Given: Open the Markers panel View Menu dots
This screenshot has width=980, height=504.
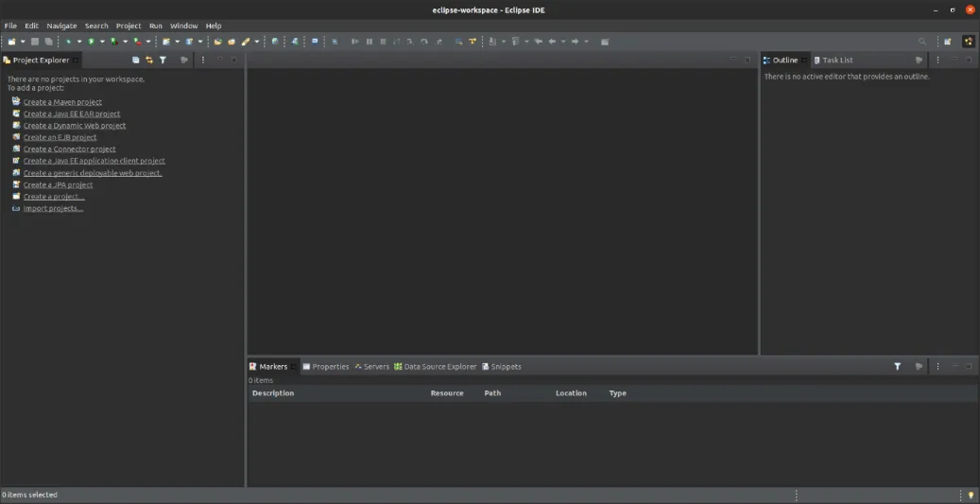Looking at the screenshot, I should click(x=937, y=367).
